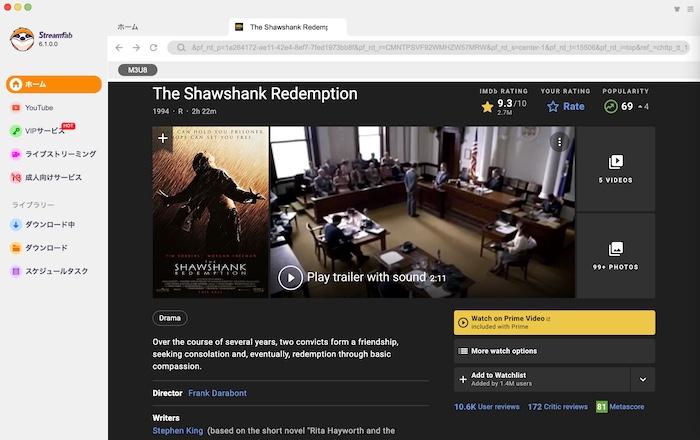Image resolution: width=700 pixels, height=440 pixels.
Task: Expand the watchlist dropdown chevron
Action: (x=643, y=379)
